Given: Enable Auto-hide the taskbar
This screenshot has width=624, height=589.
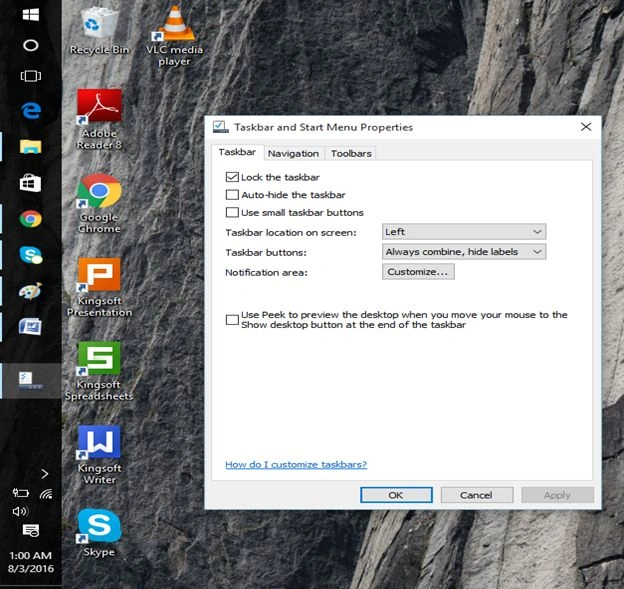Looking at the screenshot, I should click(x=232, y=195).
